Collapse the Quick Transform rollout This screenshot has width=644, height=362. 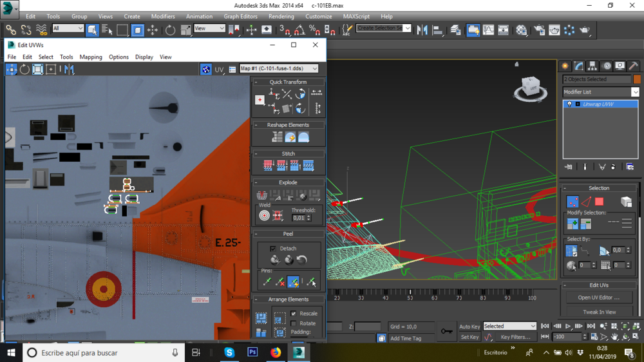(288, 82)
